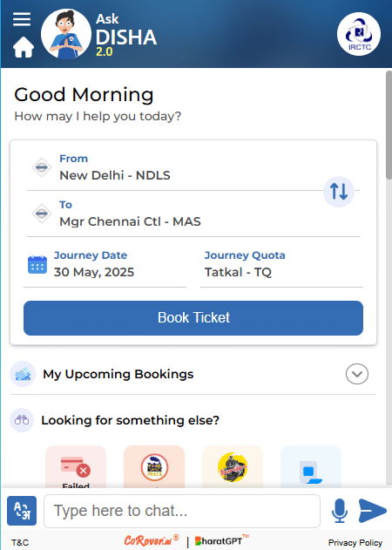The image size is (392, 550).
Task: Go to home via house icon
Action: (x=24, y=47)
